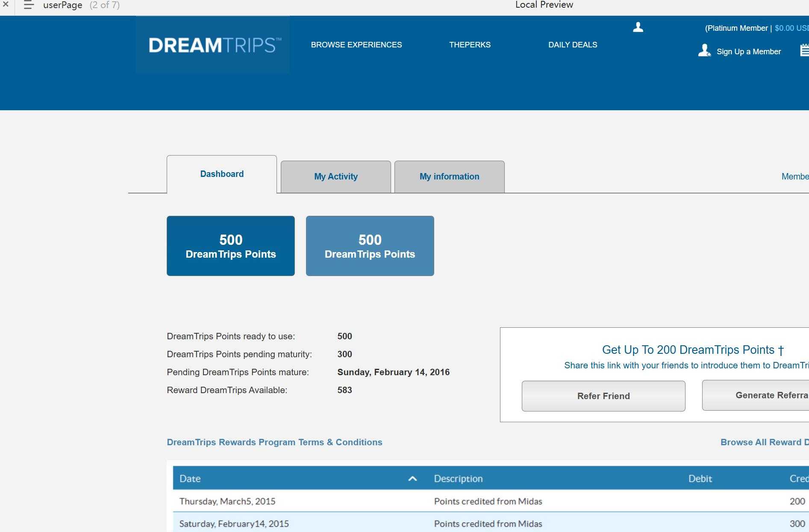Click the Description column header
The image size is (809, 532).
pyautogui.click(x=458, y=479)
